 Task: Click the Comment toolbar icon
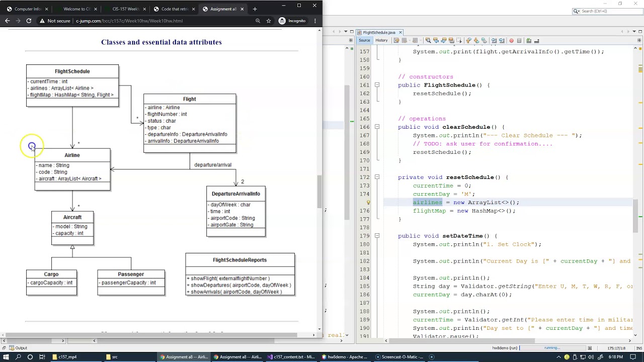pyautogui.click(x=528, y=40)
